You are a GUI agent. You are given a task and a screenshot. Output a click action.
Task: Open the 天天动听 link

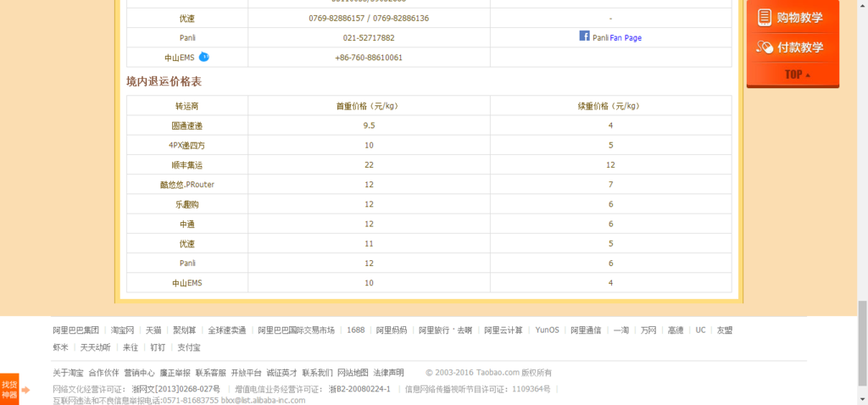pos(95,347)
